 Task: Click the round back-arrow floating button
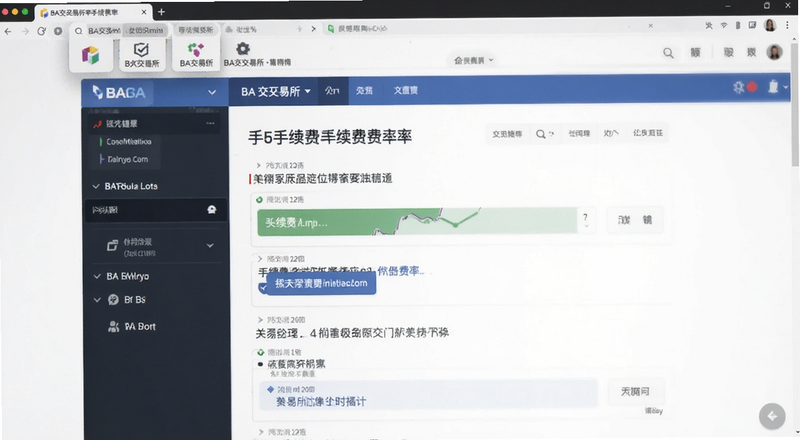(772, 416)
